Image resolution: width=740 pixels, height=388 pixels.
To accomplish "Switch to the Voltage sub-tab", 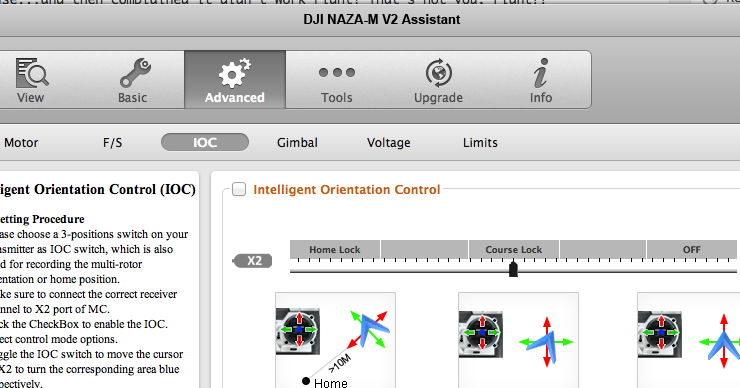I will point(389,143).
